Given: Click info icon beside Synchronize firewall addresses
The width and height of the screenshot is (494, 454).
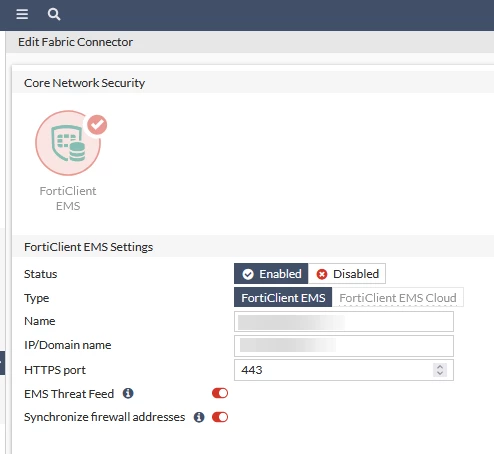Looking at the screenshot, I should coord(199,417).
